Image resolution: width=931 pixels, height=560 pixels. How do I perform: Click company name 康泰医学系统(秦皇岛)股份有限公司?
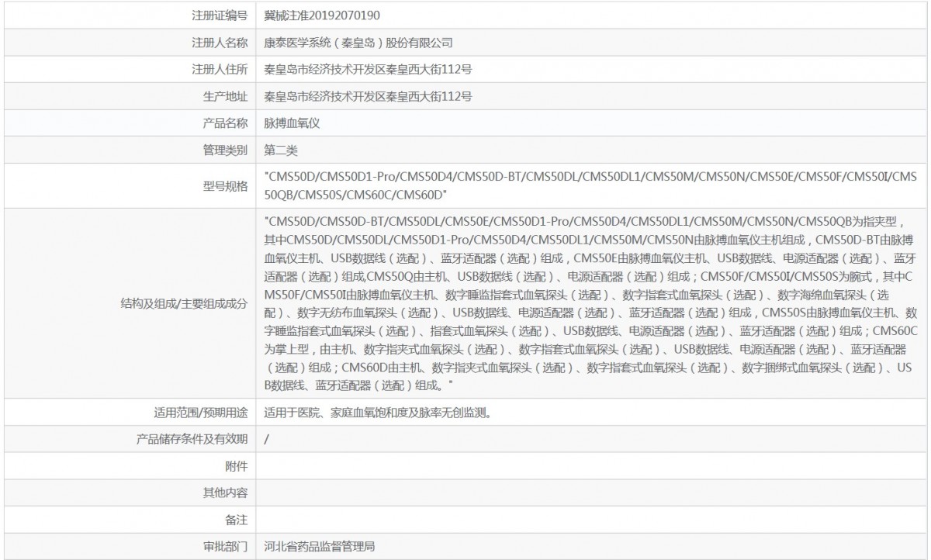pyautogui.click(x=358, y=43)
